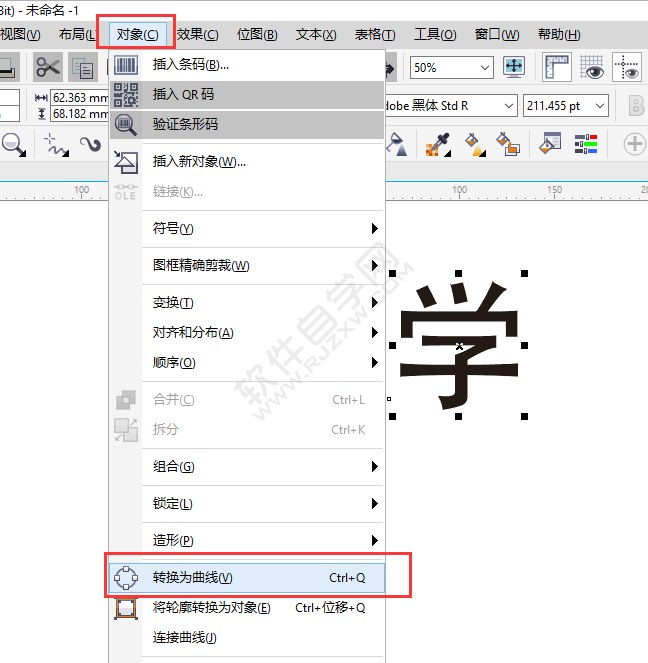
Task: Click the top-right selection handle of 学
Action: (525, 274)
